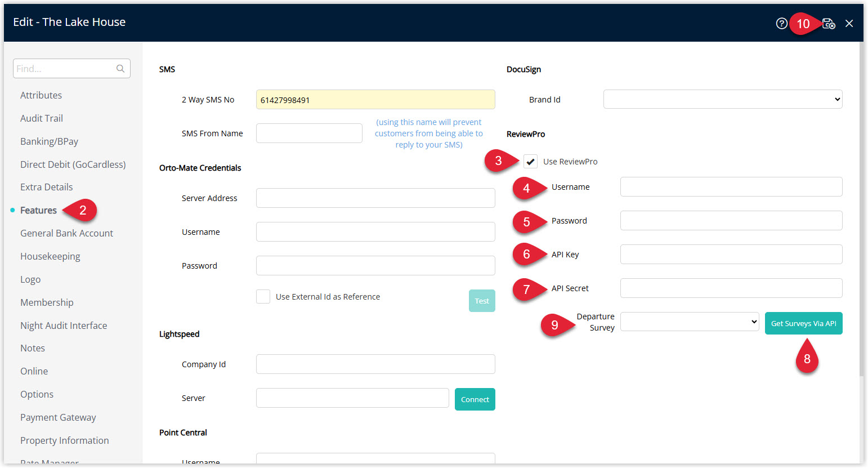Screen dimensions: 868x468
Task: Select Membership in the sidebar
Action: pos(47,302)
